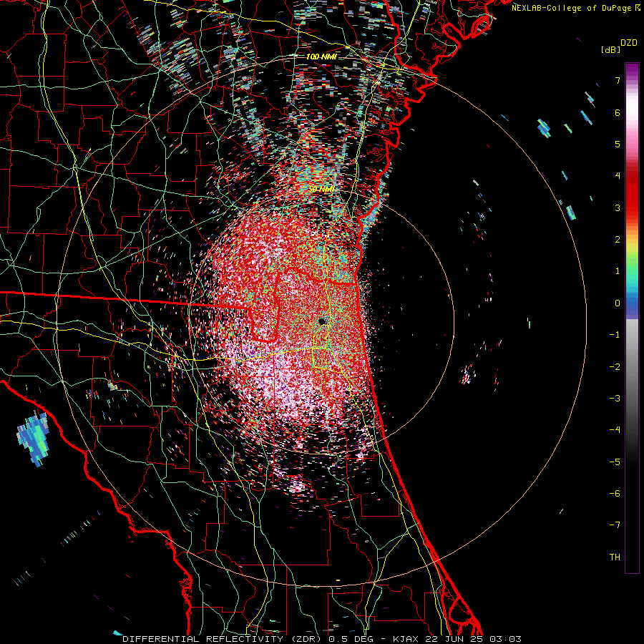This screenshot has width=644, height=644.
Task: Click the blue-green echo blob over the Gulf
Action: [x=34, y=439]
